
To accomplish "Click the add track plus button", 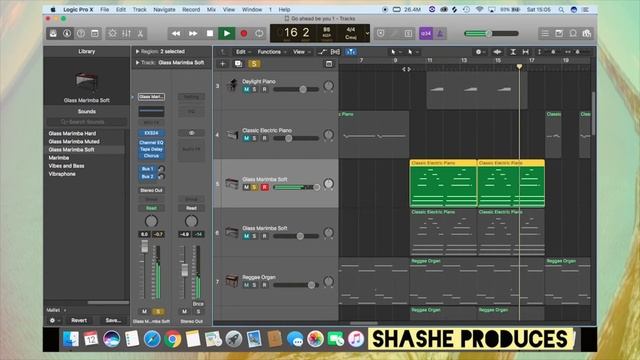I will (222, 64).
